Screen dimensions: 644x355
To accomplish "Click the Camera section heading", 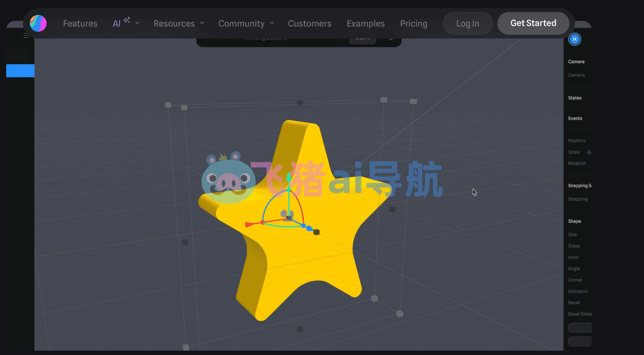I will tap(576, 62).
